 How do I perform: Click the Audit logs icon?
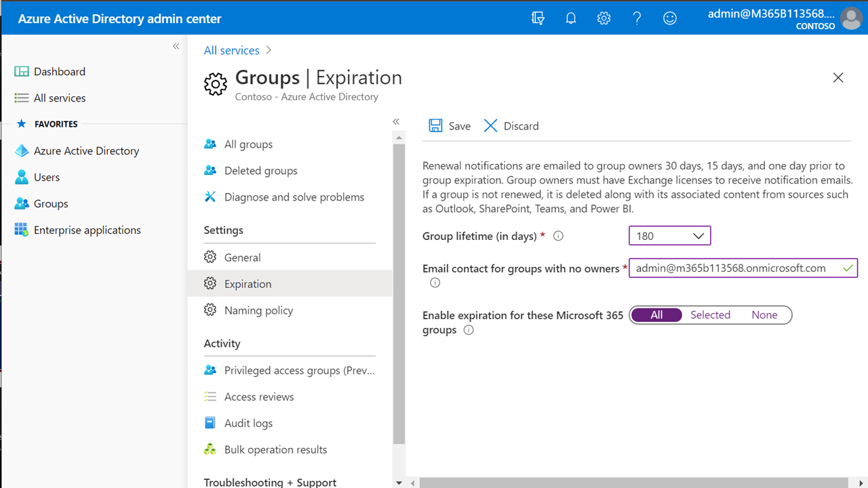(x=210, y=423)
